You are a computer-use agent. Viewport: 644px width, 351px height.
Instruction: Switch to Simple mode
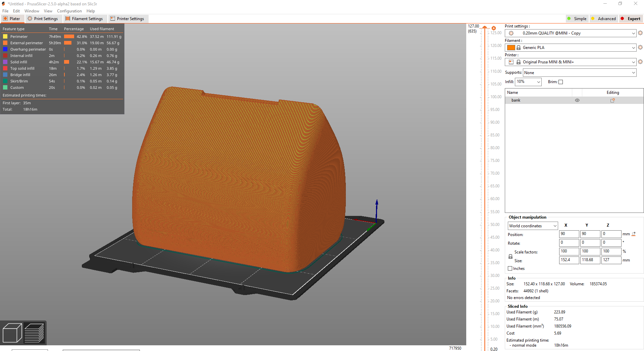(577, 19)
